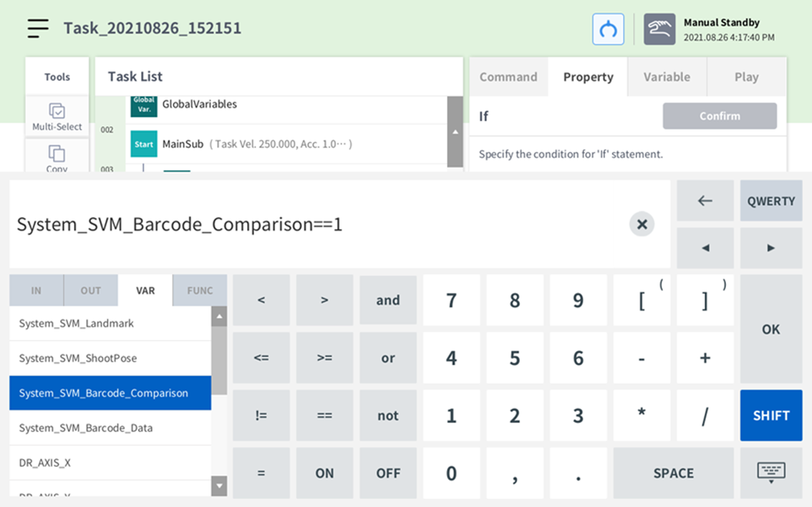Switch to QWERTY keyboard layout
The width and height of the screenshot is (812, 507).
pos(770,201)
